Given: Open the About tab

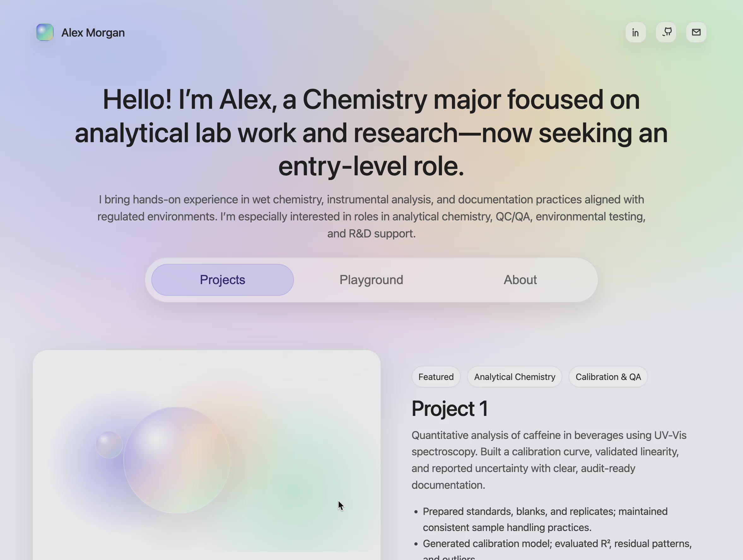Looking at the screenshot, I should (520, 279).
